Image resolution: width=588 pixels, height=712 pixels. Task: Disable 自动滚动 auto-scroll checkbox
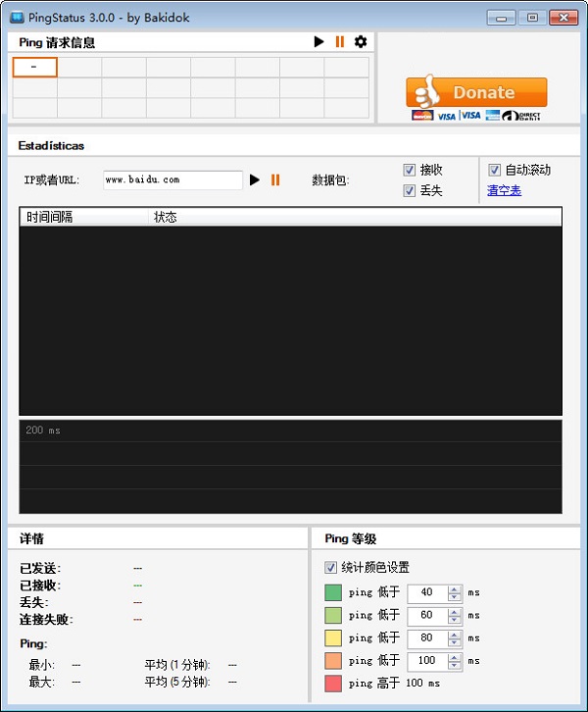(495, 170)
